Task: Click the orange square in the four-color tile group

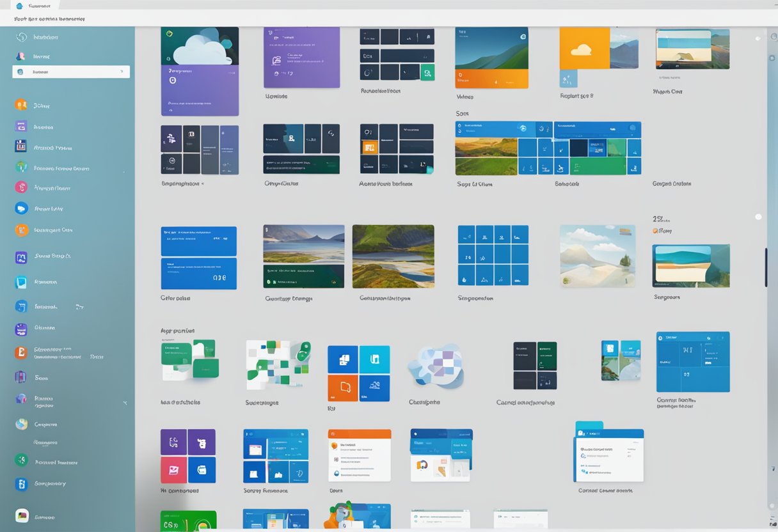Action: 342,387
